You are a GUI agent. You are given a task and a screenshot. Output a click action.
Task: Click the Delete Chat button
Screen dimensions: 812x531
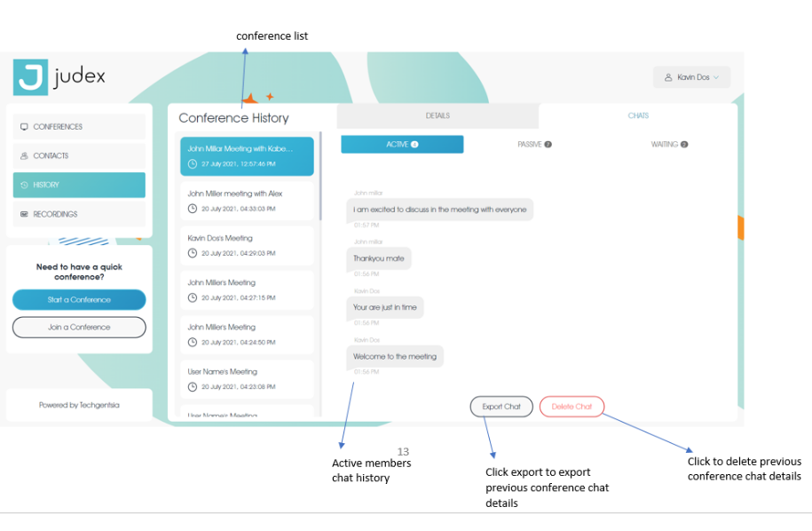572,407
